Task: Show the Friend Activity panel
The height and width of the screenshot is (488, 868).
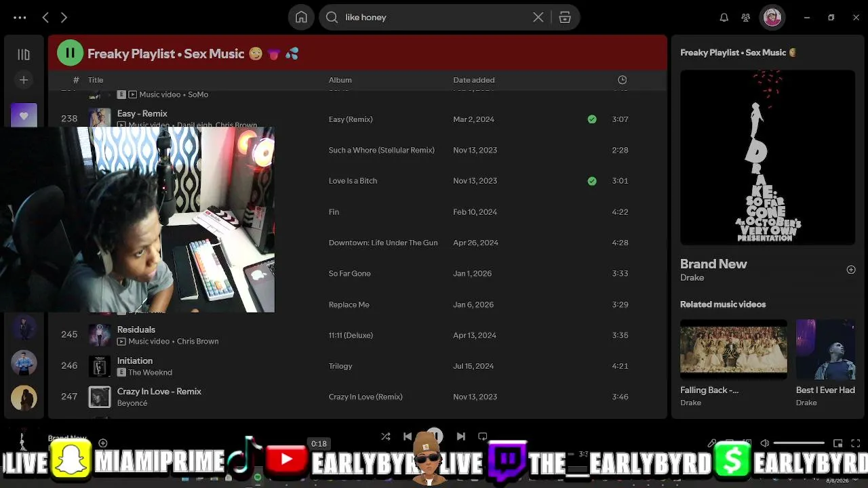Action: click(746, 18)
